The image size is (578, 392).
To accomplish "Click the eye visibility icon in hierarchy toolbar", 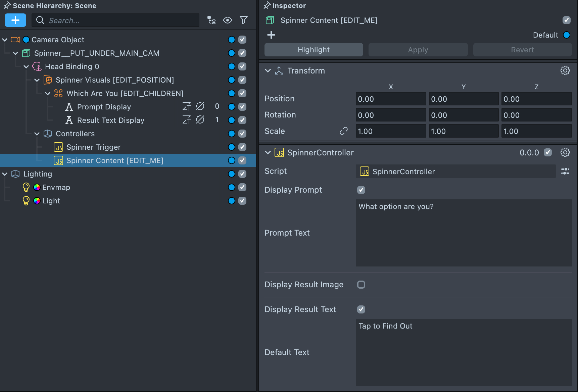I will point(227,20).
